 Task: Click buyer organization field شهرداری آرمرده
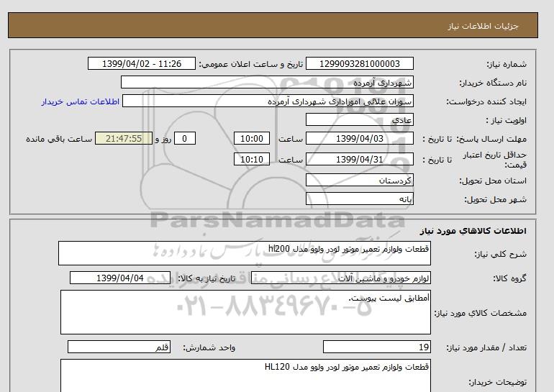pos(267,82)
